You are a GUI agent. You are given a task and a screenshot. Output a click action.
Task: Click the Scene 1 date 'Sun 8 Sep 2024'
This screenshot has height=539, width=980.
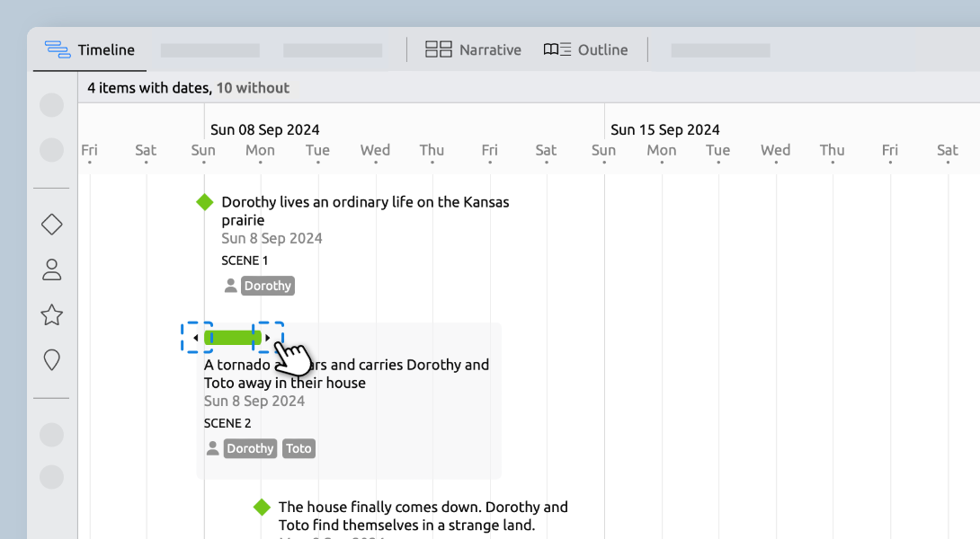coord(272,239)
